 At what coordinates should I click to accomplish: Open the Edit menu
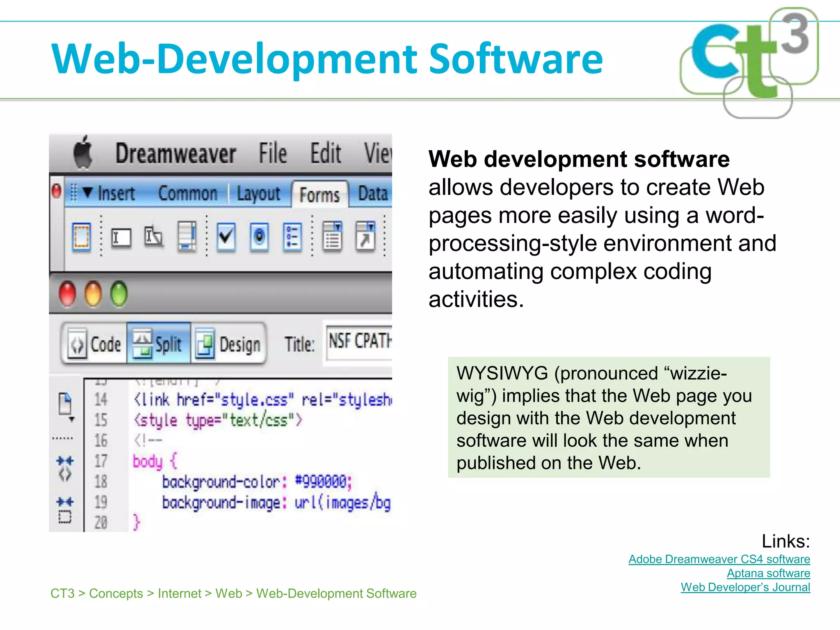click(x=325, y=153)
